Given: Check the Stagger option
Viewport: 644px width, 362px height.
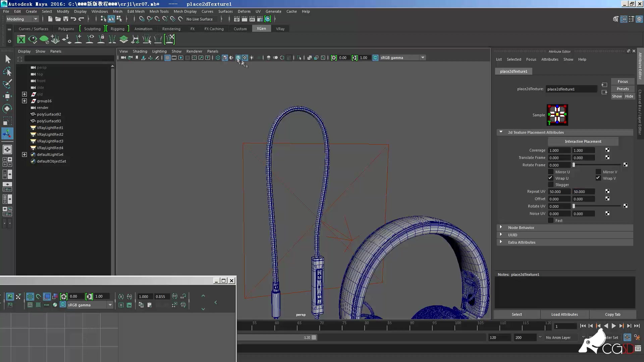Looking at the screenshot, I should [x=550, y=185].
